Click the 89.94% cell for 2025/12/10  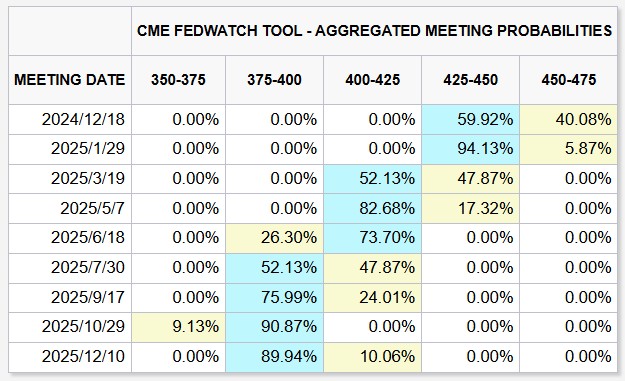pyautogui.click(x=274, y=357)
